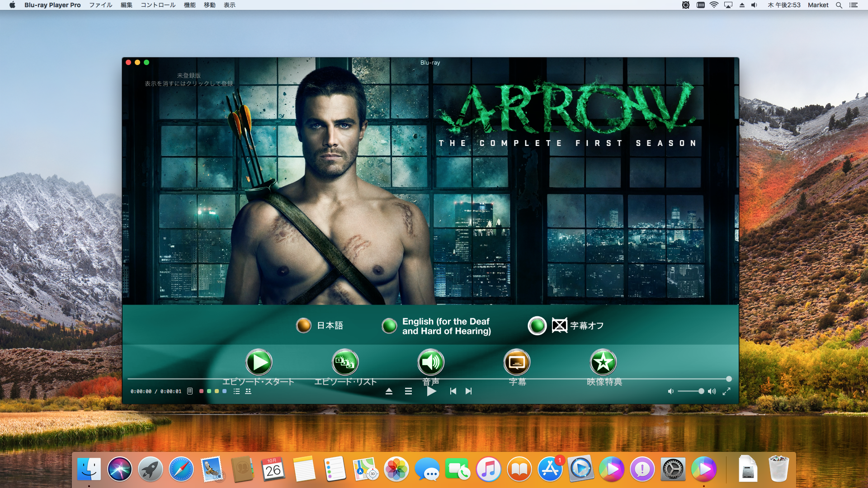The image size is (868, 488).
Task: Open the numeric keypad remote icon
Action: click(x=190, y=391)
